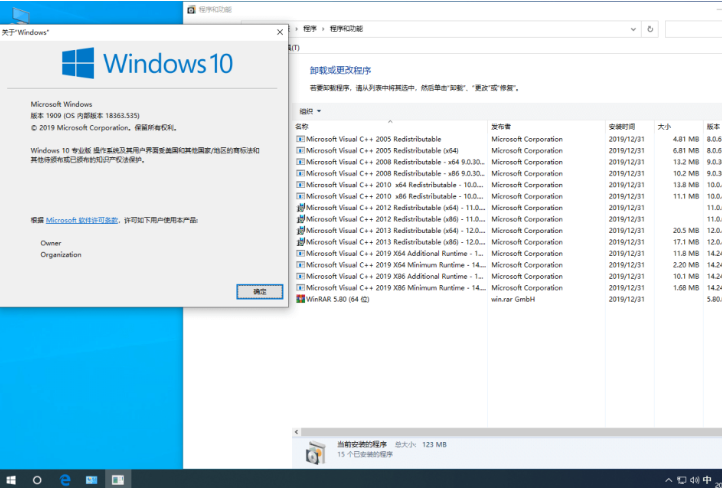Screen dimensions: 722x488
Task: Click the installer icon for Visual C++ 2012 (x86)
Action: pos(300,219)
